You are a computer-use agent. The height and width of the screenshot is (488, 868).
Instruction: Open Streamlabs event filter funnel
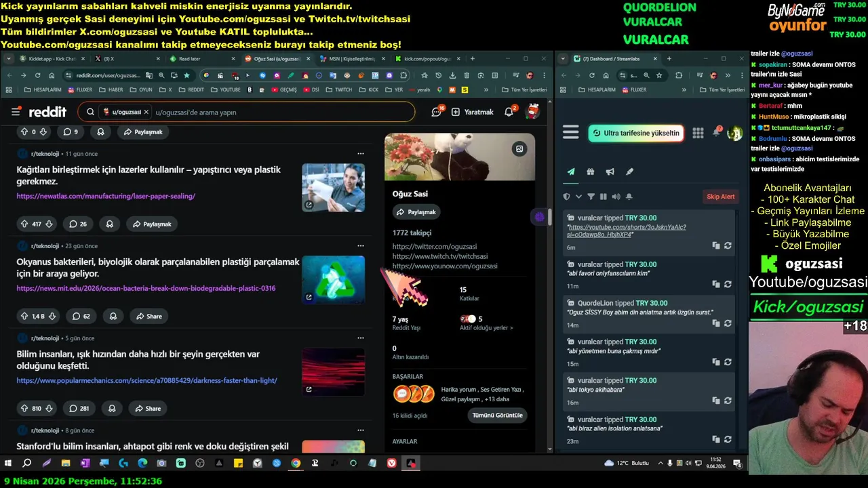pyautogui.click(x=591, y=197)
